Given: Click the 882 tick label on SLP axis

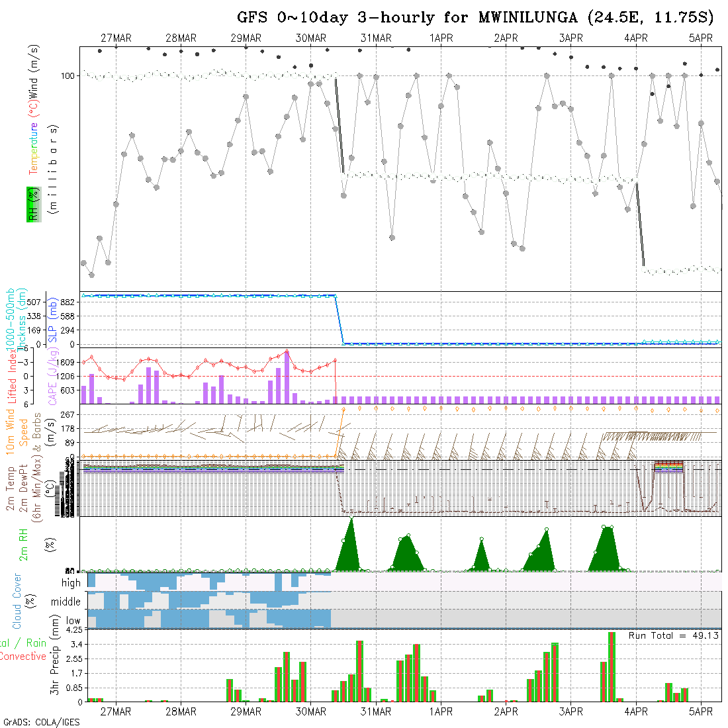Looking at the screenshot, I should tap(68, 302).
